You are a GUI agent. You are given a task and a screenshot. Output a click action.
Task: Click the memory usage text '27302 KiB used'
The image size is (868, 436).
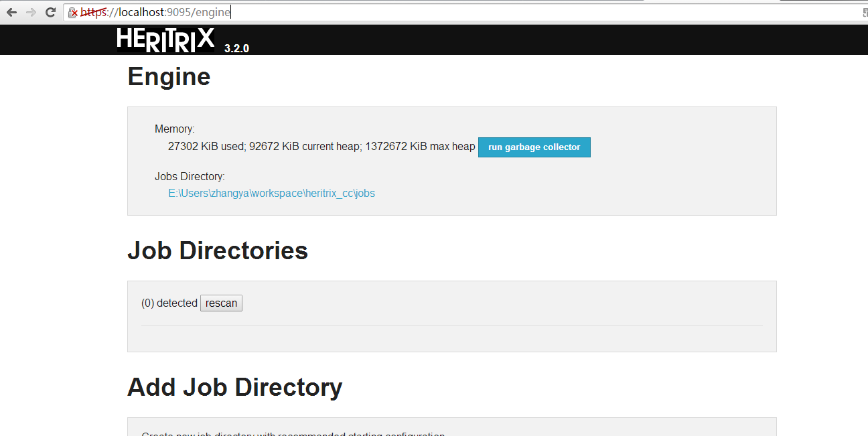tap(206, 146)
